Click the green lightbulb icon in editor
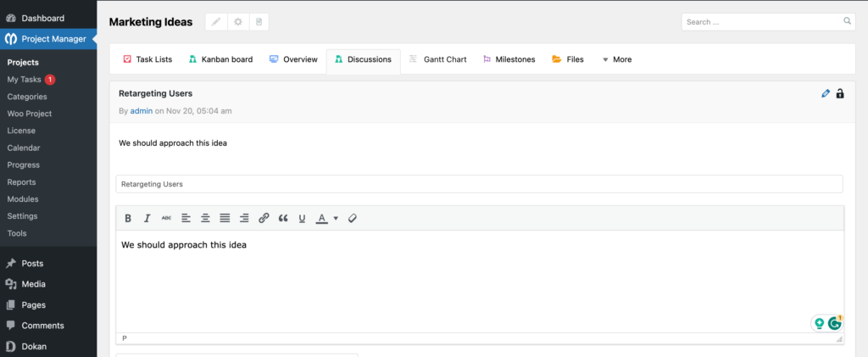 (x=820, y=324)
